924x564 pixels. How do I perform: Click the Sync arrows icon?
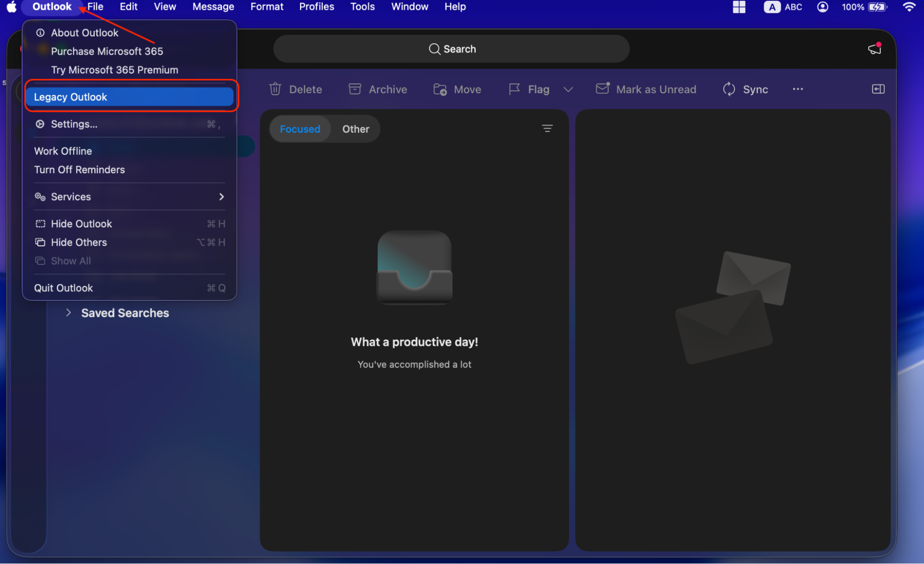729,89
